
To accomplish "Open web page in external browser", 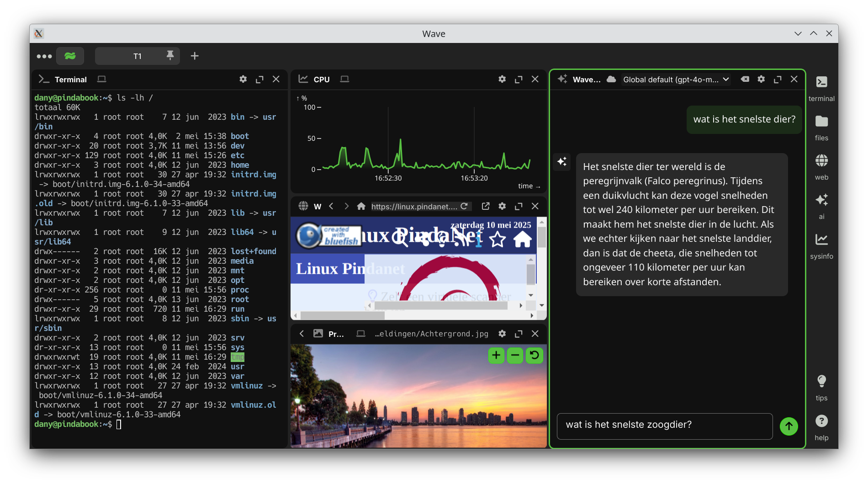I will pyautogui.click(x=486, y=206).
